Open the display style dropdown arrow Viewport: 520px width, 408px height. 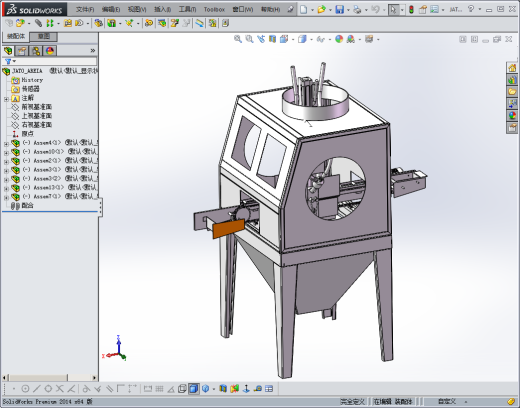point(311,40)
